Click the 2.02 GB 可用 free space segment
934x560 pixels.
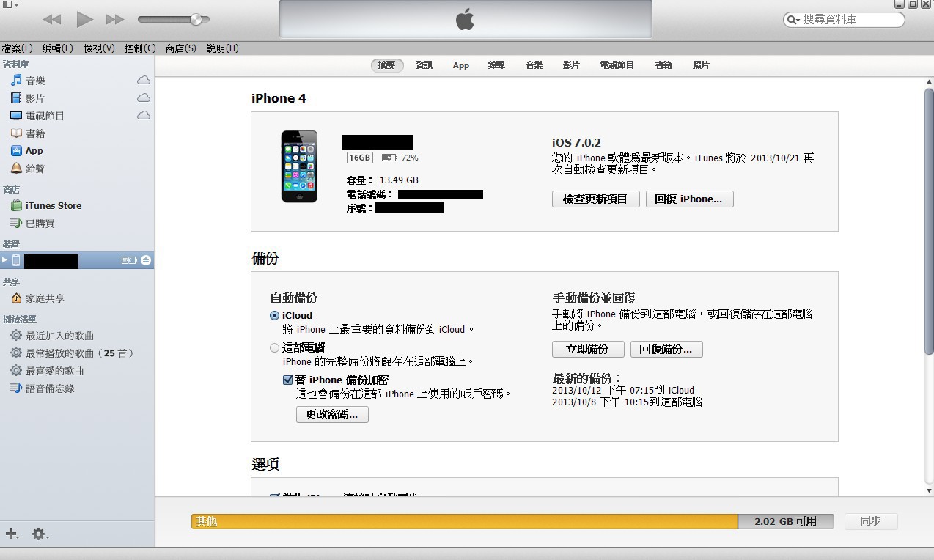point(786,521)
